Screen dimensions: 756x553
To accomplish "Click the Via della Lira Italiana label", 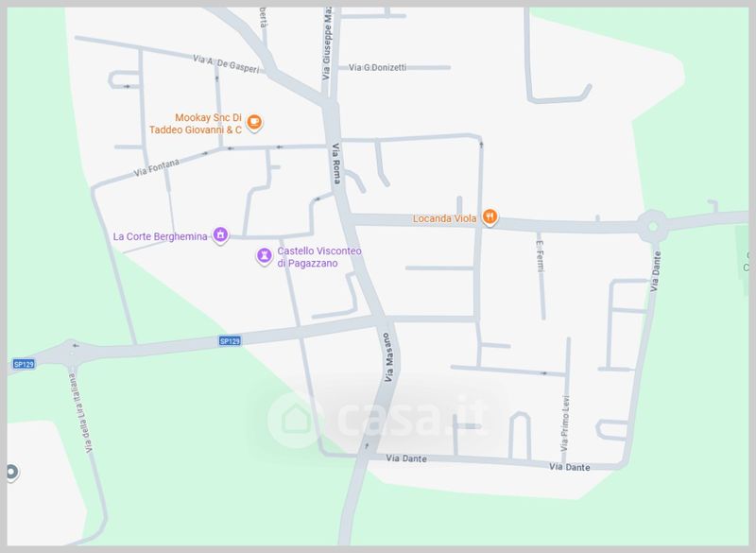I will (80, 413).
